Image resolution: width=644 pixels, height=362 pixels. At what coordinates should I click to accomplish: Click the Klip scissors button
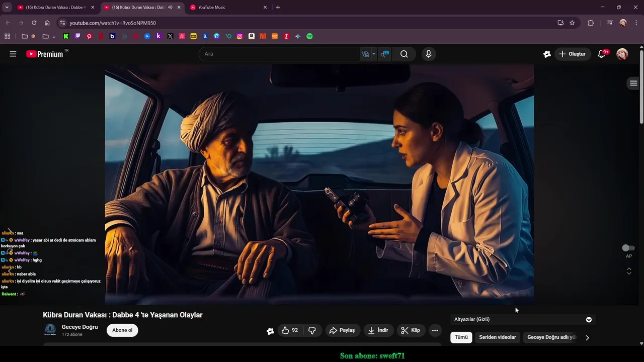[x=411, y=330]
